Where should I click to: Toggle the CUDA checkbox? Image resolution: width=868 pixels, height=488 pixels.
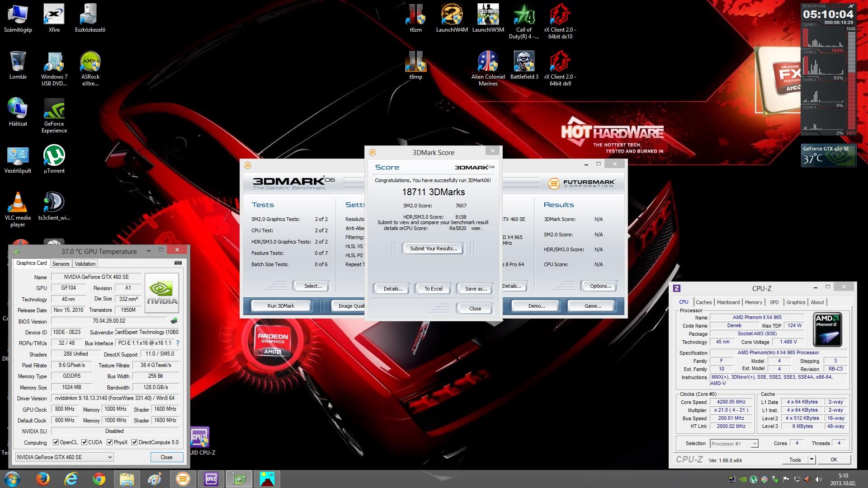[84, 442]
